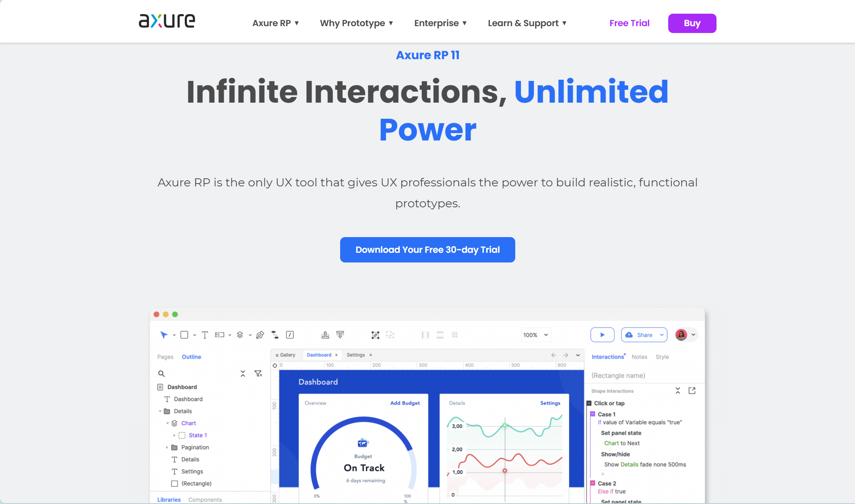
Task: Click the slash box tool icon
Action: [x=290, y=335]
